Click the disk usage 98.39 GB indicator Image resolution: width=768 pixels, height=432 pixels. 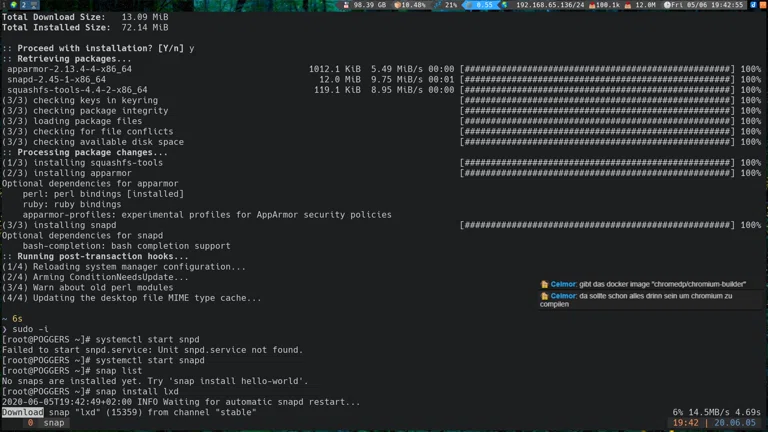[366, 5]
